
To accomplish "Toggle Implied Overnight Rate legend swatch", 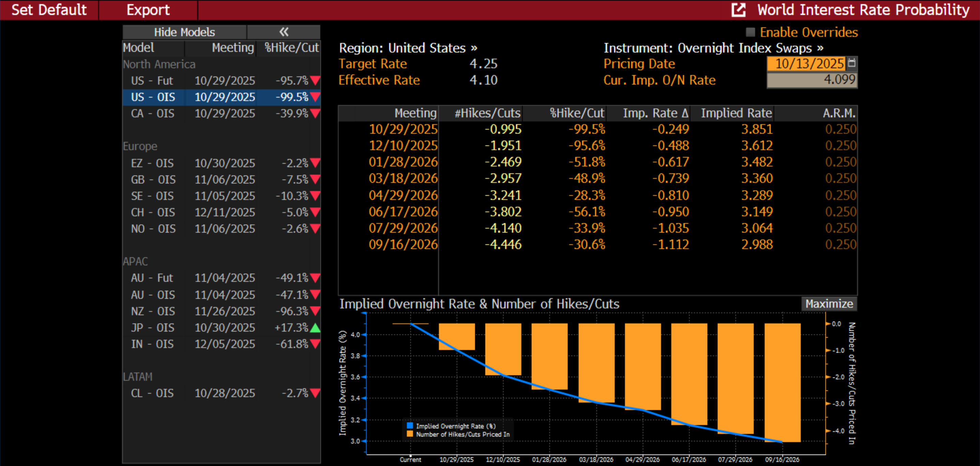I will (410, 426).
